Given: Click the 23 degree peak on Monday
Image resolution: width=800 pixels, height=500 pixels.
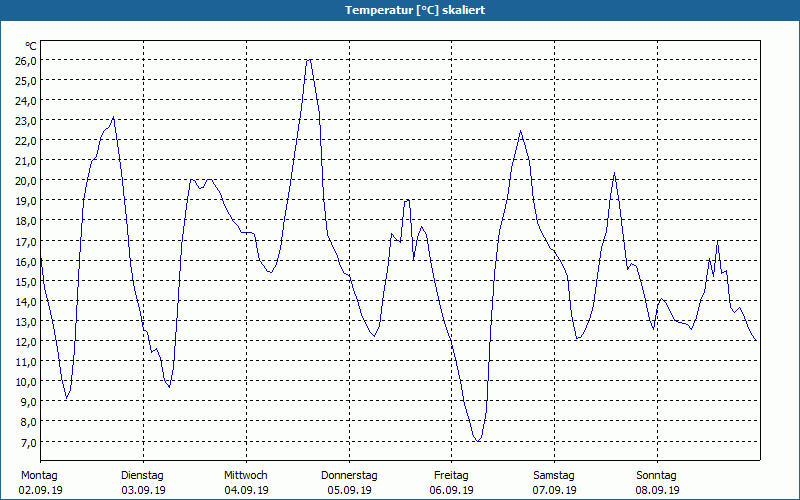Looking at the screenshot, I should coord(113,117).
